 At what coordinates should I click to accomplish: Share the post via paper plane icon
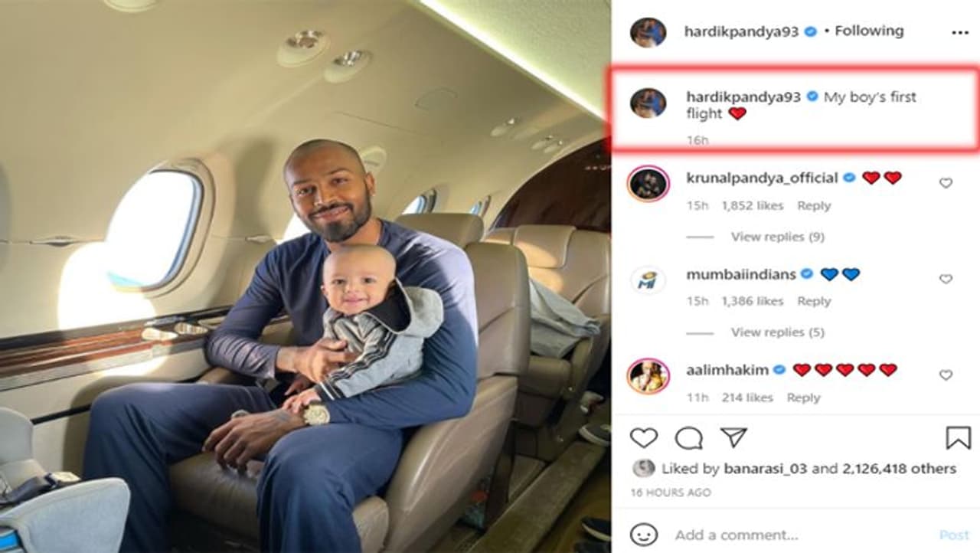click(x=733, y=437)
